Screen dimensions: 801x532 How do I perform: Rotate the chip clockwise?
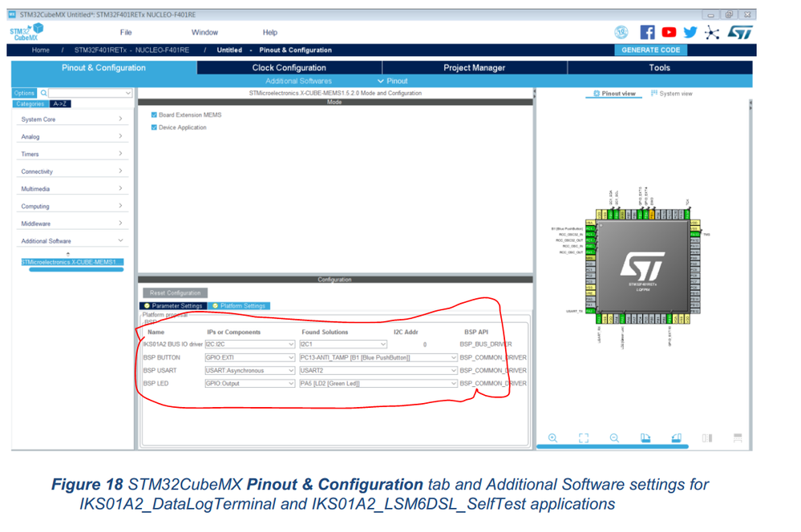pyautogui.click(x=645, y=438)
